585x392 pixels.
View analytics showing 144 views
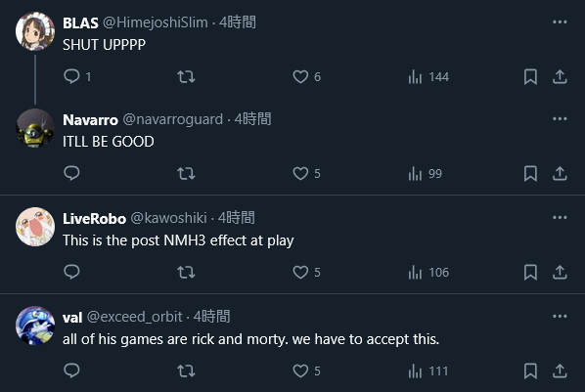pyautogui.click(x=428, y=77)
